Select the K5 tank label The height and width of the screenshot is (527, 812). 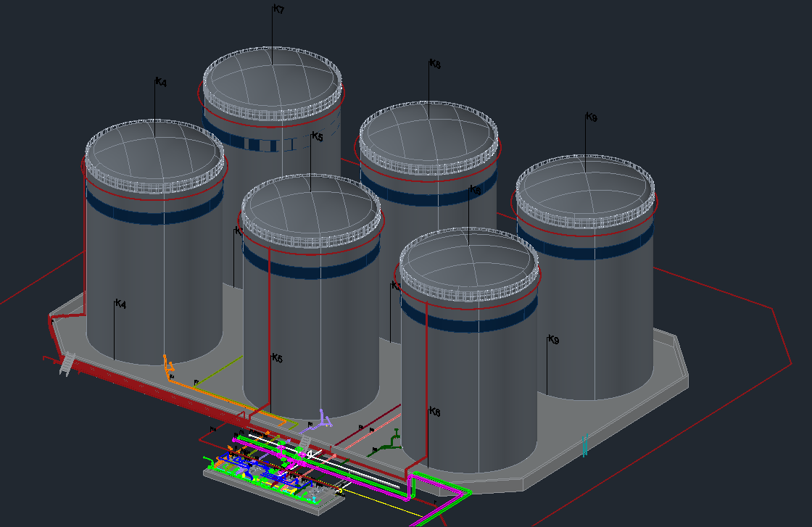[x=317, y=135]
